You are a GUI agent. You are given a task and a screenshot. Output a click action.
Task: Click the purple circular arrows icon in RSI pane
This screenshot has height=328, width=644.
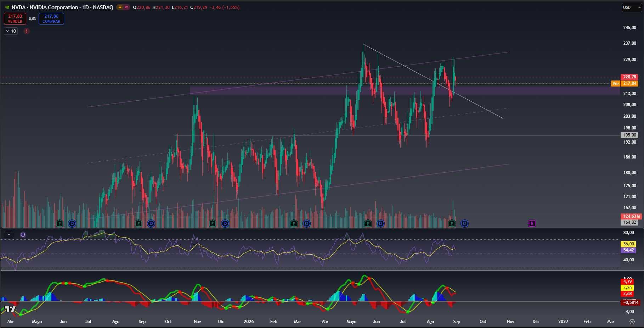pyautogui.click(x=23, y=235)
